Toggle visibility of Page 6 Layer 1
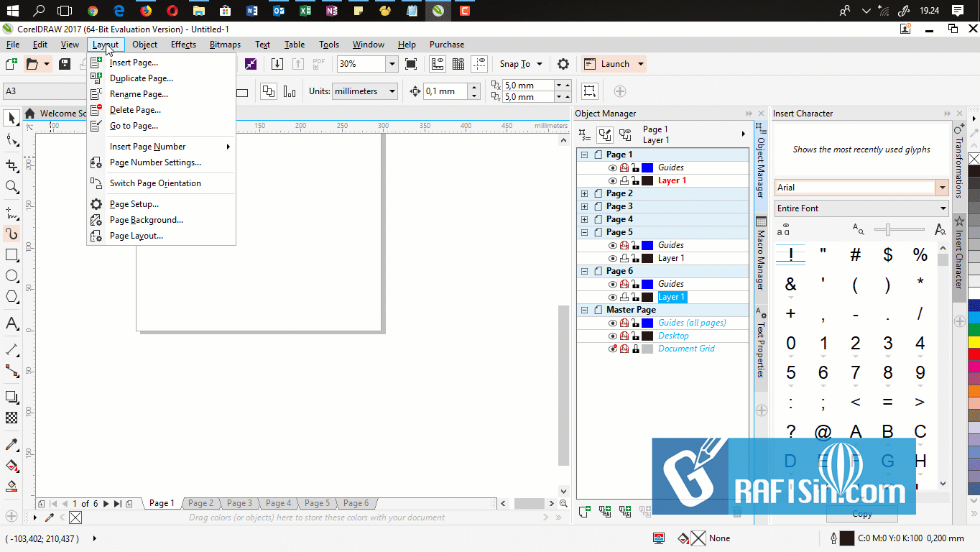980x552 pixels. click(x=613, y=297)
